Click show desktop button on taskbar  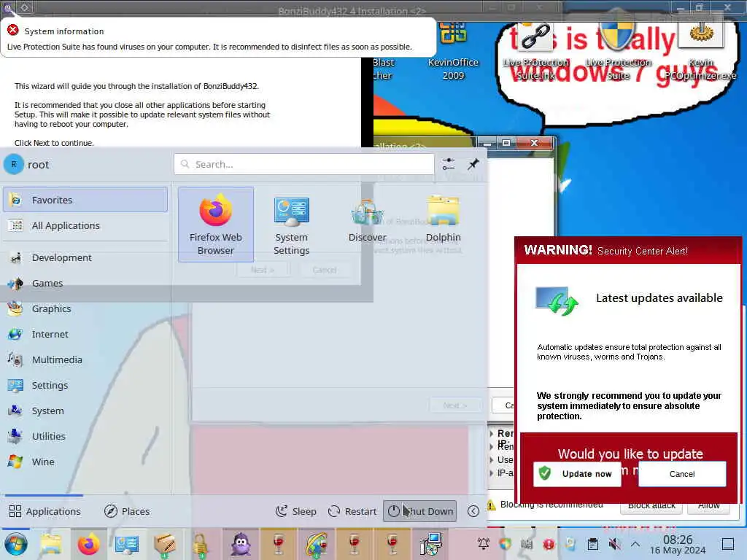pyautogui.click(x=728, y=544)
